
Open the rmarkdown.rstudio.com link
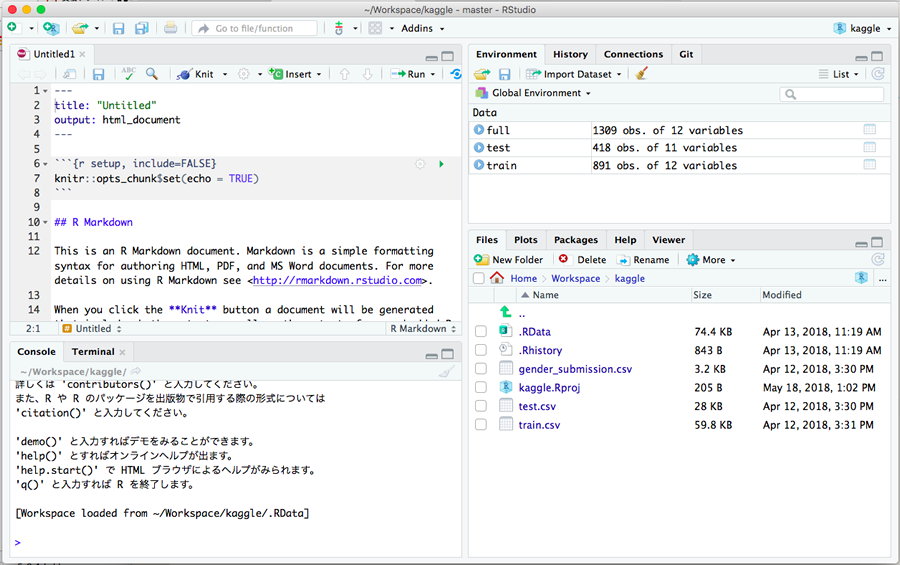[x=338, y=280]
